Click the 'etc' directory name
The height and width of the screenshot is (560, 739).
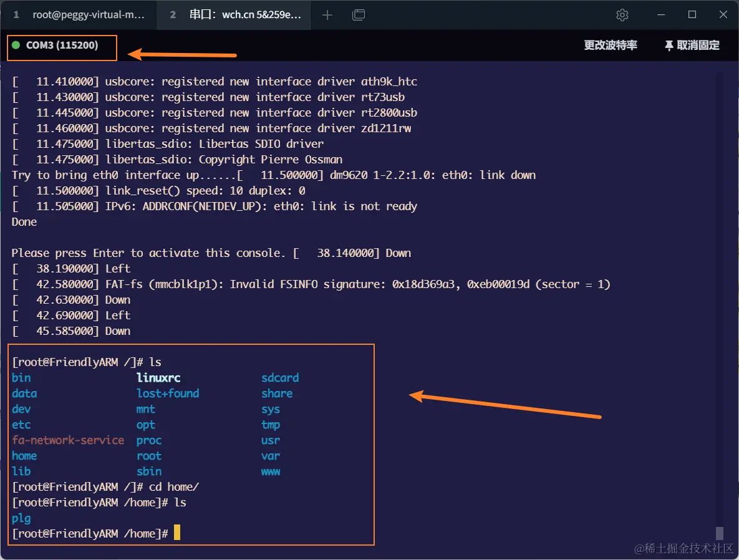21,424
